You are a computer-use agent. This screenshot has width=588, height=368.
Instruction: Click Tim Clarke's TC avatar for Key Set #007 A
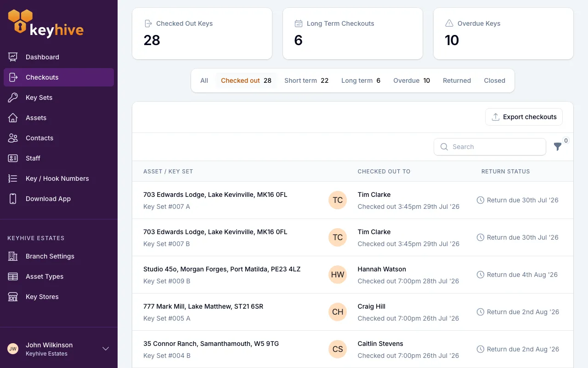338,200
